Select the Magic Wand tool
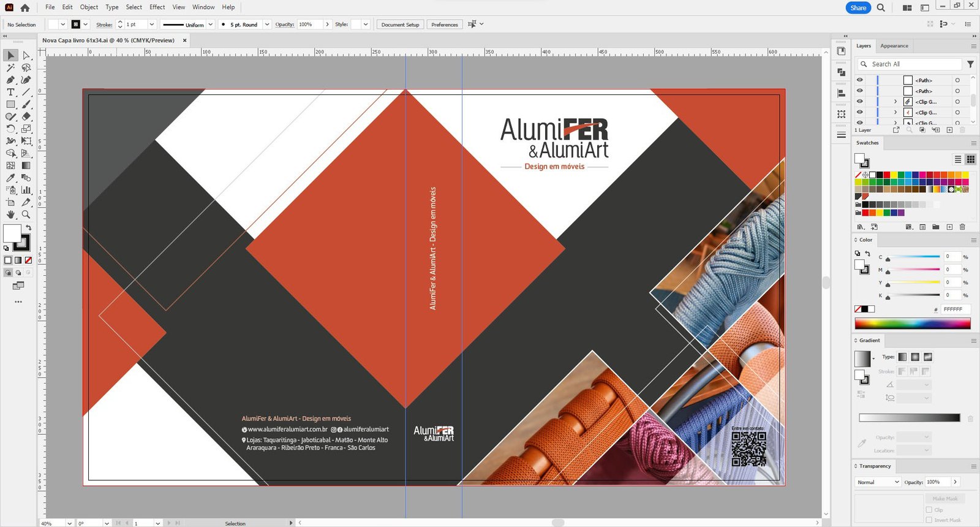980x527 pixels. tap(10, 68)
